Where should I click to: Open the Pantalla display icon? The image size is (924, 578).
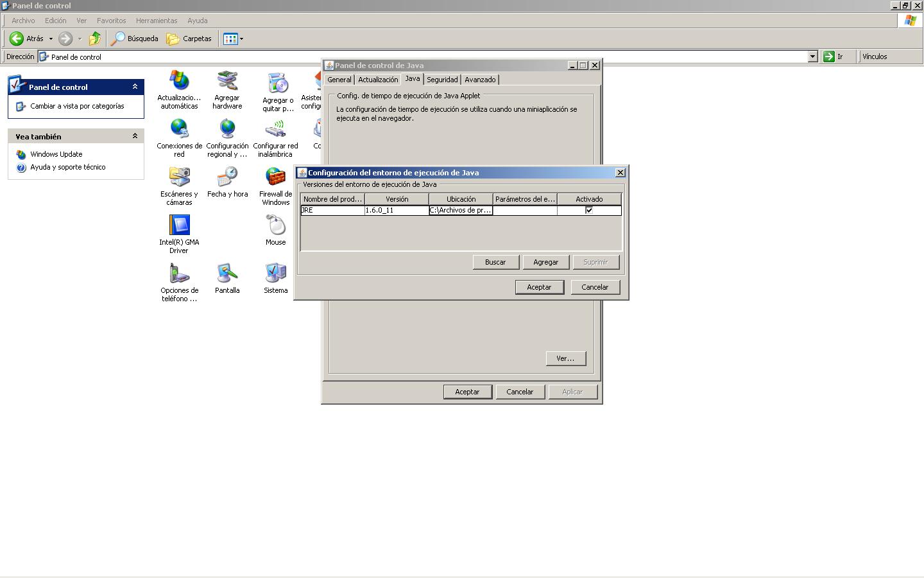(227, 274)
